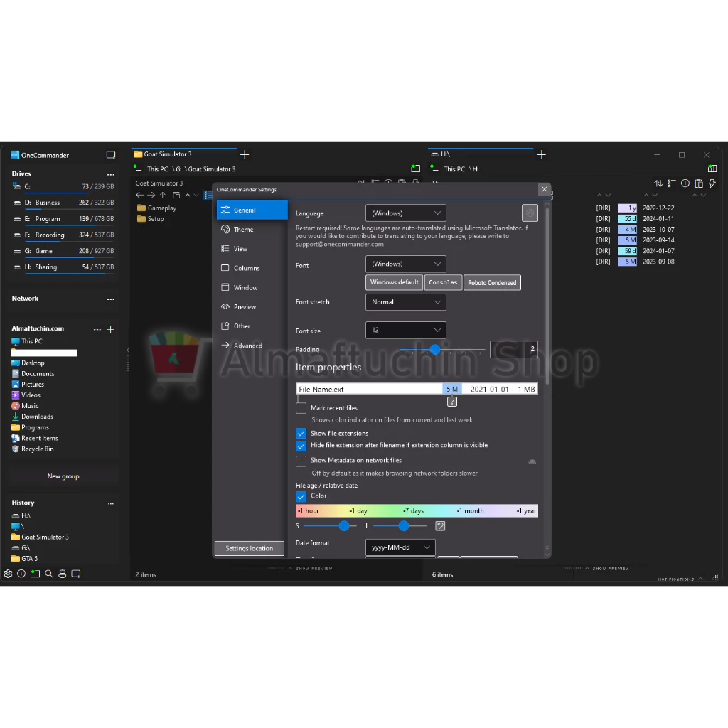Open Preview settings tab

252,307
